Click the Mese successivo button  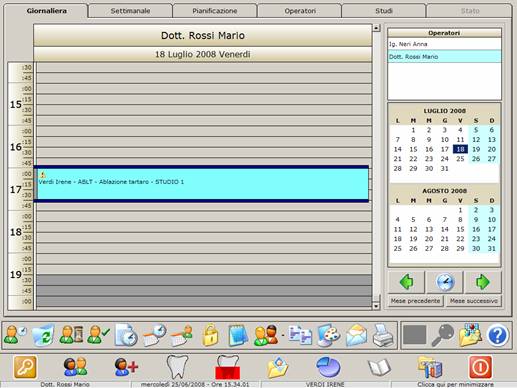(x=474, y=301)
